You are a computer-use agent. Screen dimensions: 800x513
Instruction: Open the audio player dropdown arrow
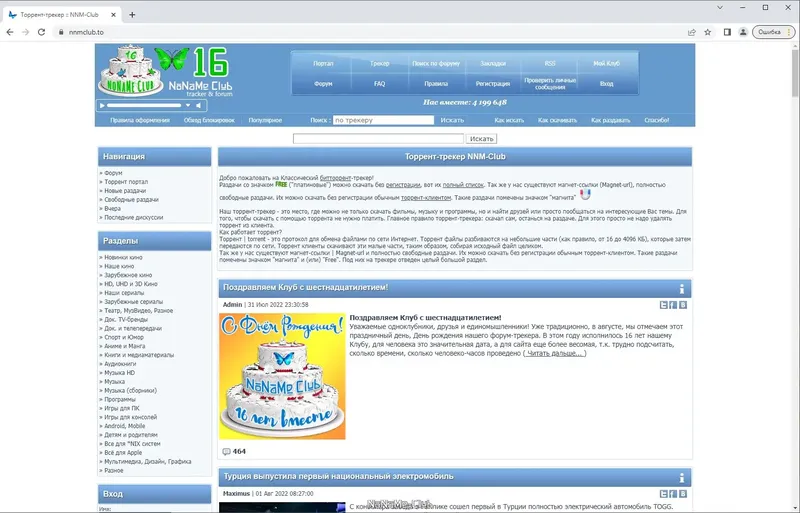[188, 106]
